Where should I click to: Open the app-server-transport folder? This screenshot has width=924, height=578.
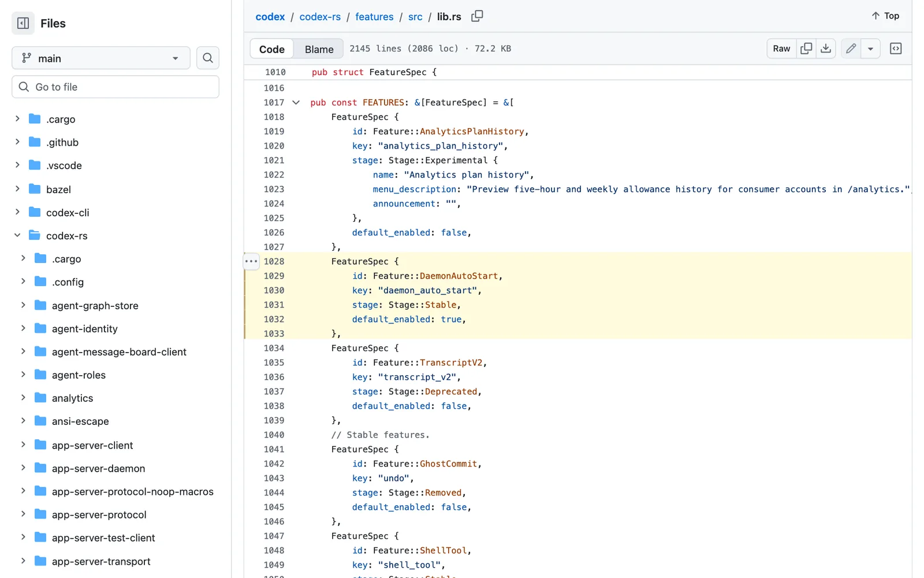[x=101, y=561]
